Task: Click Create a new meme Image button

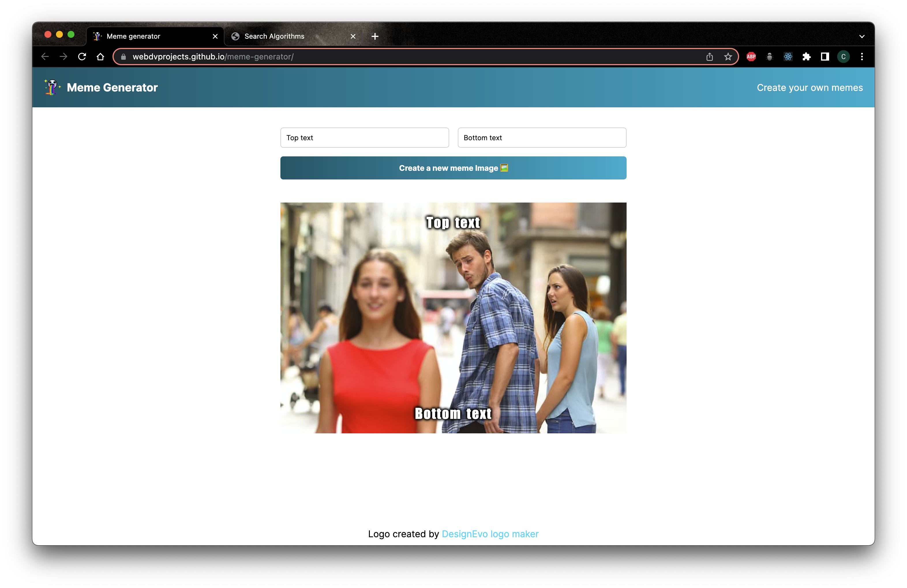Action: [453, 168]
